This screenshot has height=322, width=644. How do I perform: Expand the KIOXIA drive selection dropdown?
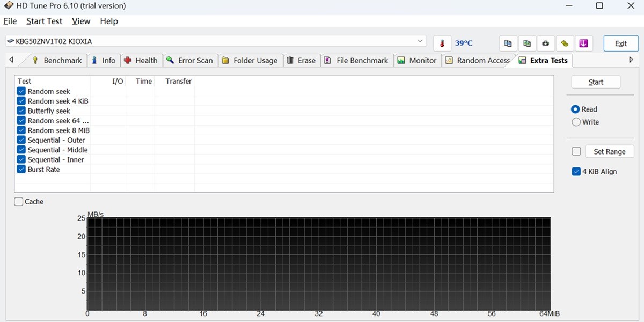420,41
